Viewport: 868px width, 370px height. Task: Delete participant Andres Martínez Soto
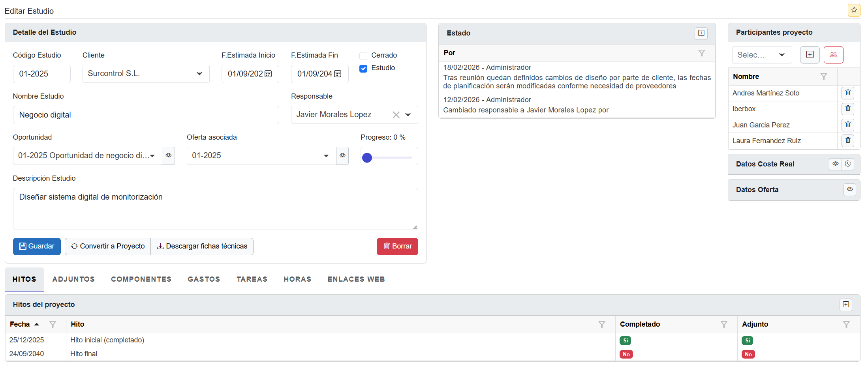847,93
